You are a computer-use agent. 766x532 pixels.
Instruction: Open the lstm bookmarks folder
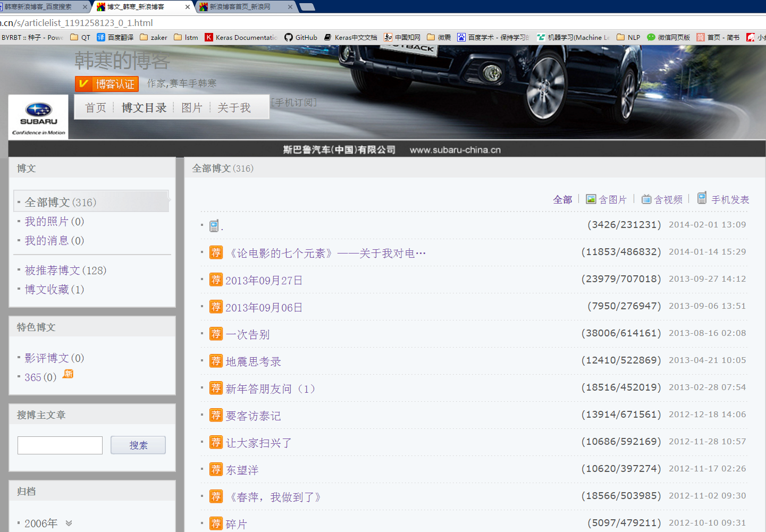186,37
